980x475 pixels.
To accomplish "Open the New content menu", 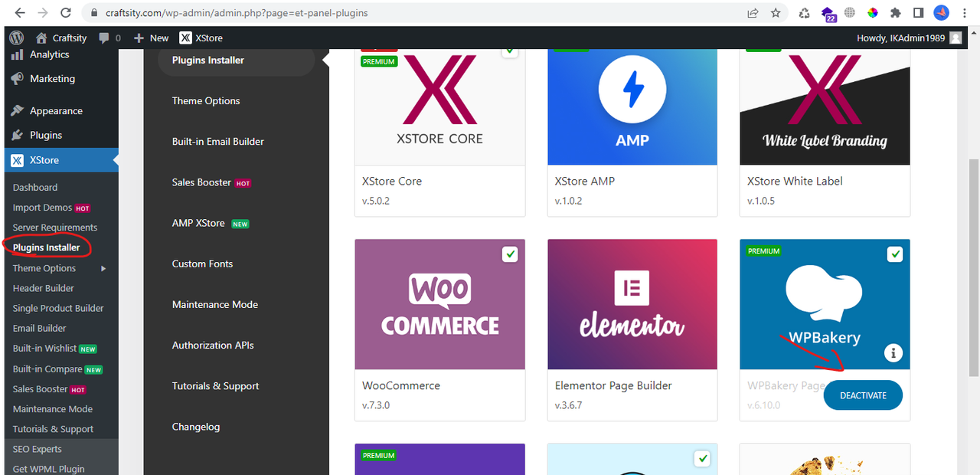I will tap(151, 38).
